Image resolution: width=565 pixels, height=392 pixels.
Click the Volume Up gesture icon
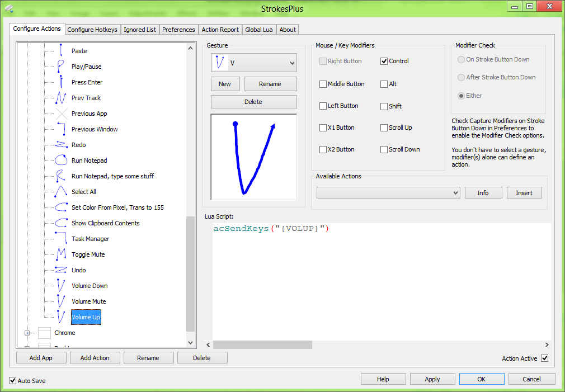coord(62,317)
